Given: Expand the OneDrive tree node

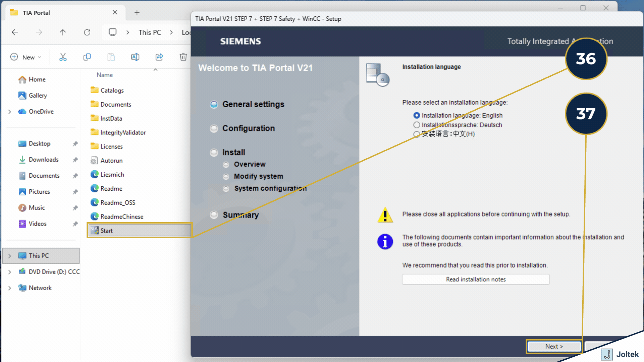Looking at the screenshot, I should (x=10, y=112).
